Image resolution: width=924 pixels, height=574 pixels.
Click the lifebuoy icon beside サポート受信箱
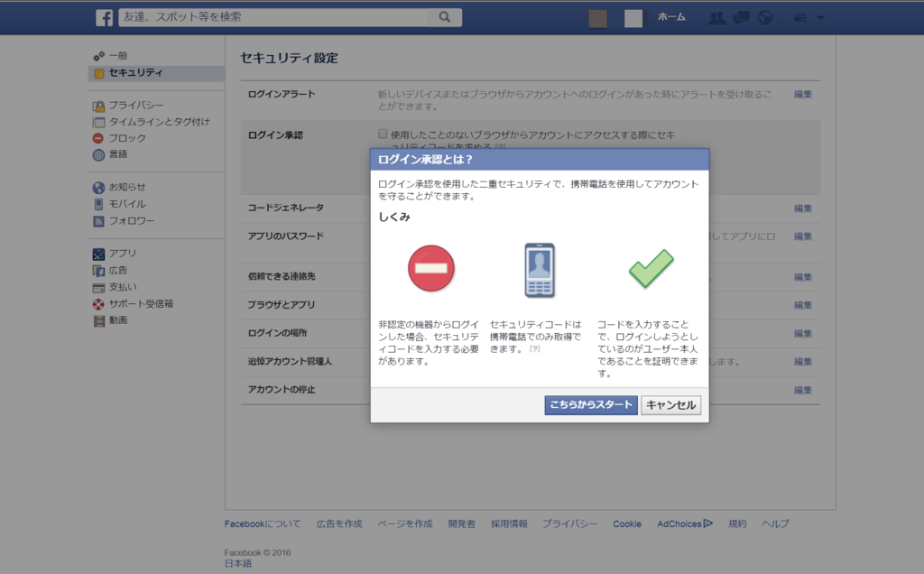[98, 304]
